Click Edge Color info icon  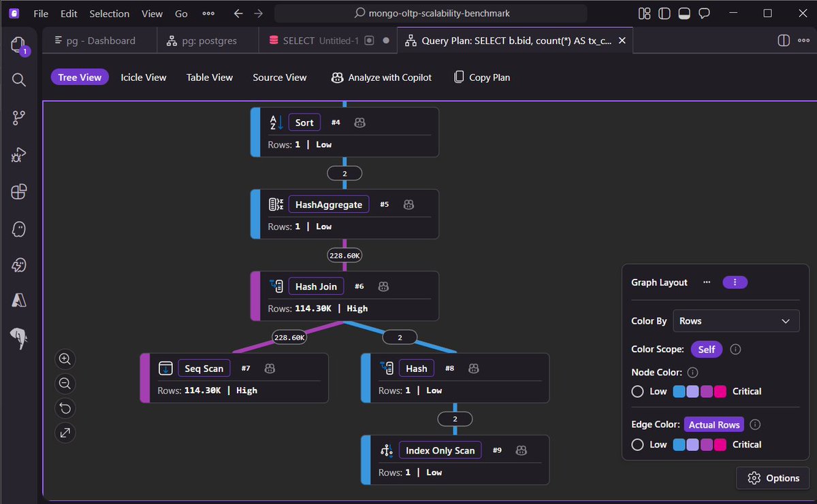pos(755,424)
